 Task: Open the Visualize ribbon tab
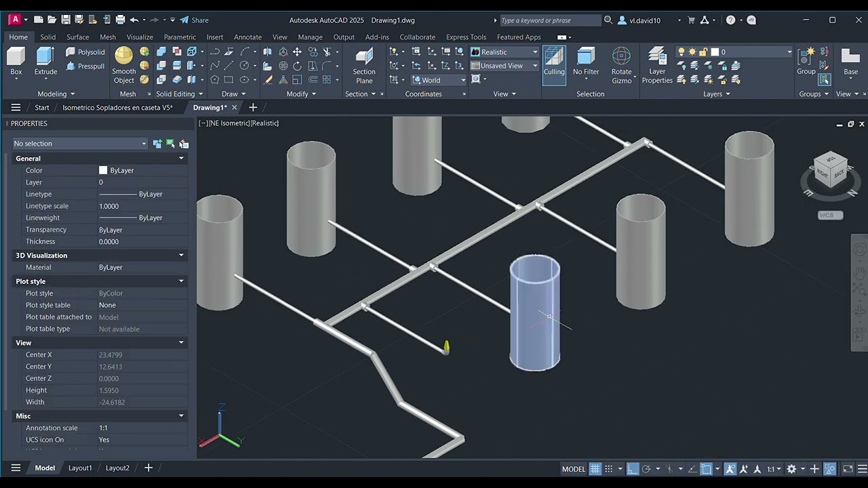[140, 37]
